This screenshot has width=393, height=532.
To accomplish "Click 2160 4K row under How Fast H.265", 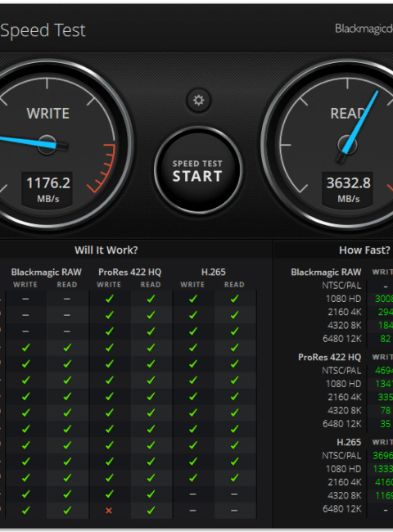I will 345,482.
